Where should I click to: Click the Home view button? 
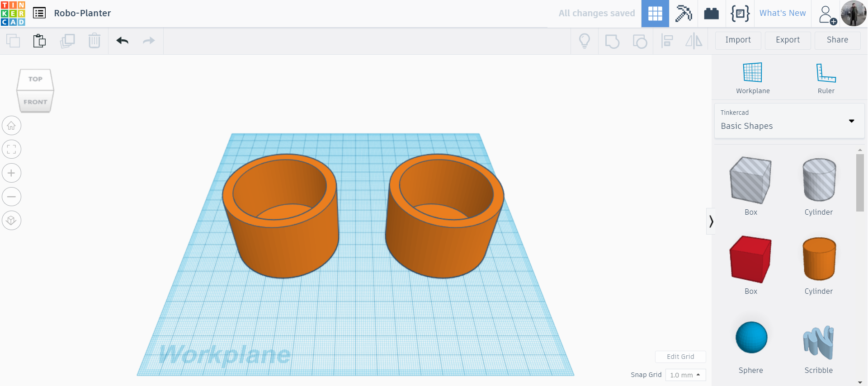pyautogui.click(x=12, y=126)
